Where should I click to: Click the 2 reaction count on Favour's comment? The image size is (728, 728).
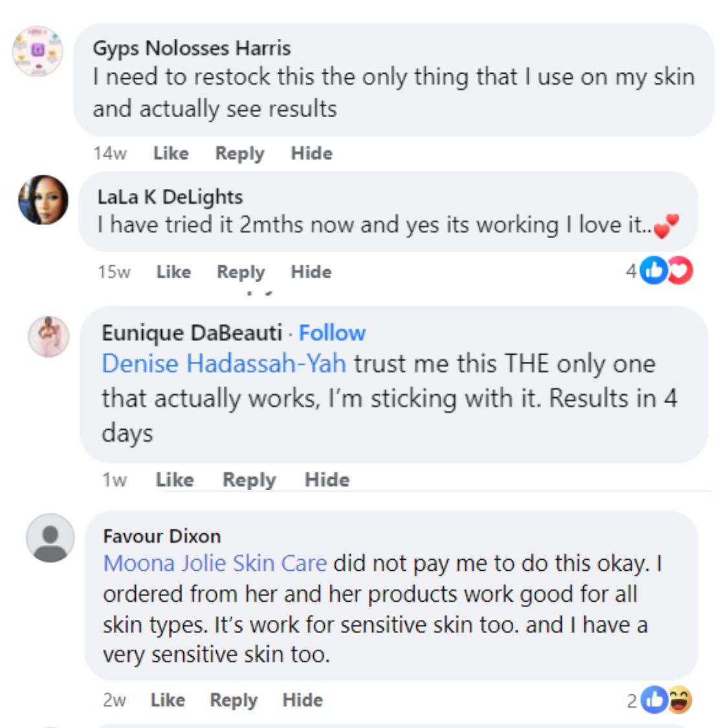pos(632,700)
